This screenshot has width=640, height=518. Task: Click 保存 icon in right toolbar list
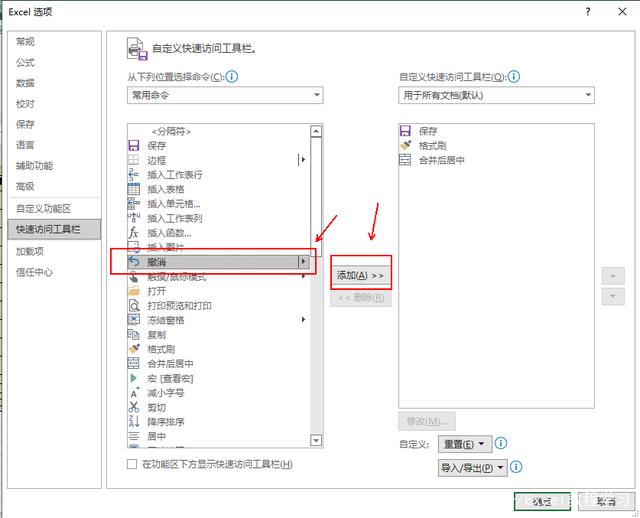pos(405,131)
